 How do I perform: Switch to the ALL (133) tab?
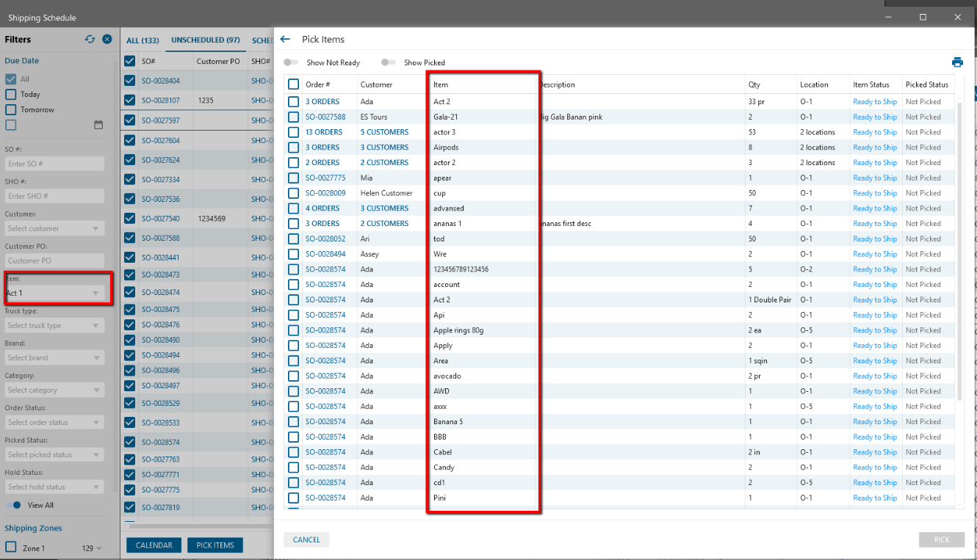143,40
